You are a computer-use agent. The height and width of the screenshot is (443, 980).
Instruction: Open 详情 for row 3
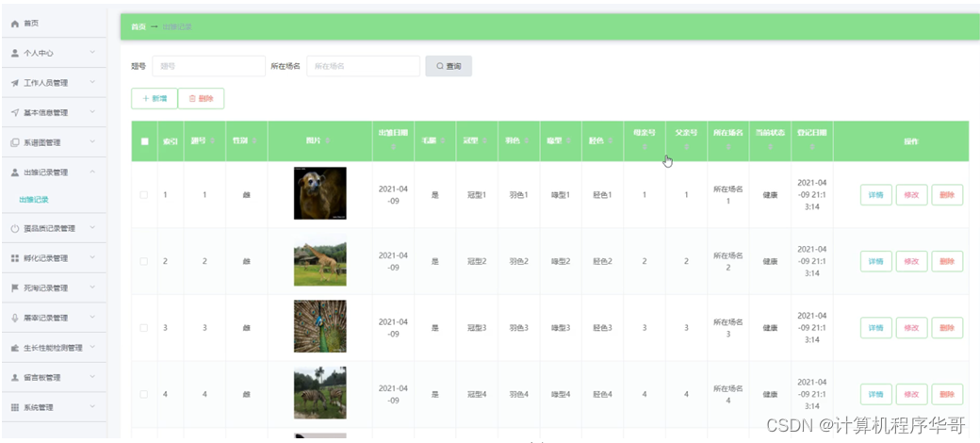point(875,328)
